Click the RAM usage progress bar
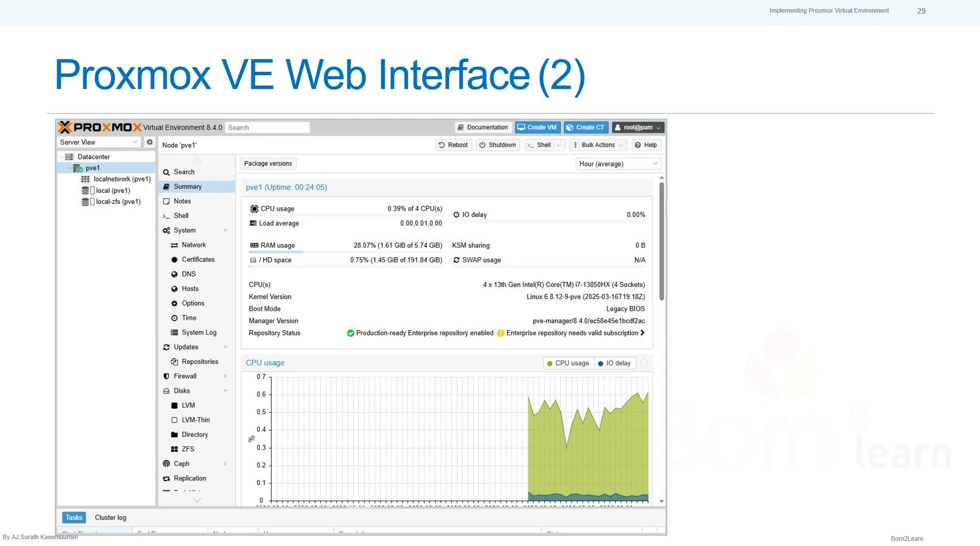 346,251
